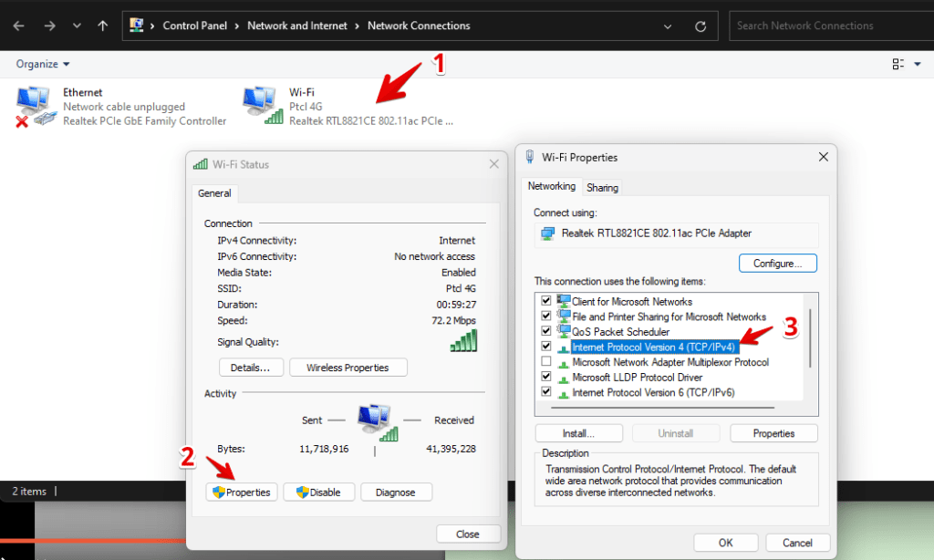Select Microsoft Network Adapter Multiplexor Protocol row

click(670, 362)
